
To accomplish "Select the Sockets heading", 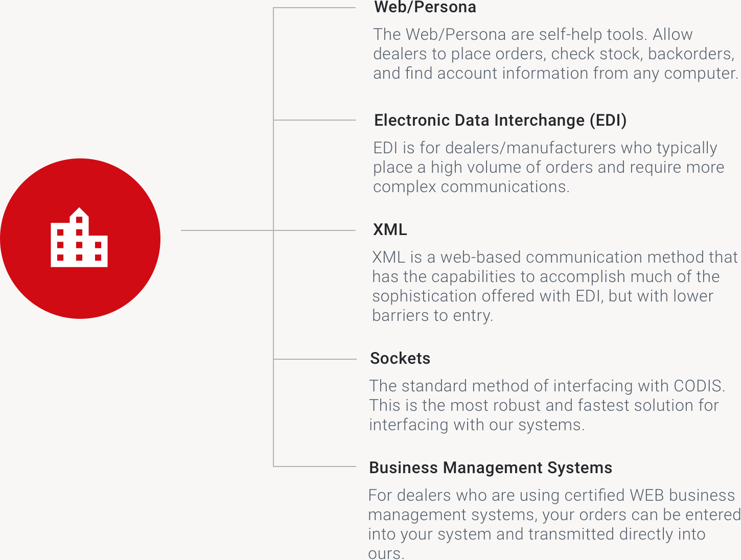I will coord(400,358).
